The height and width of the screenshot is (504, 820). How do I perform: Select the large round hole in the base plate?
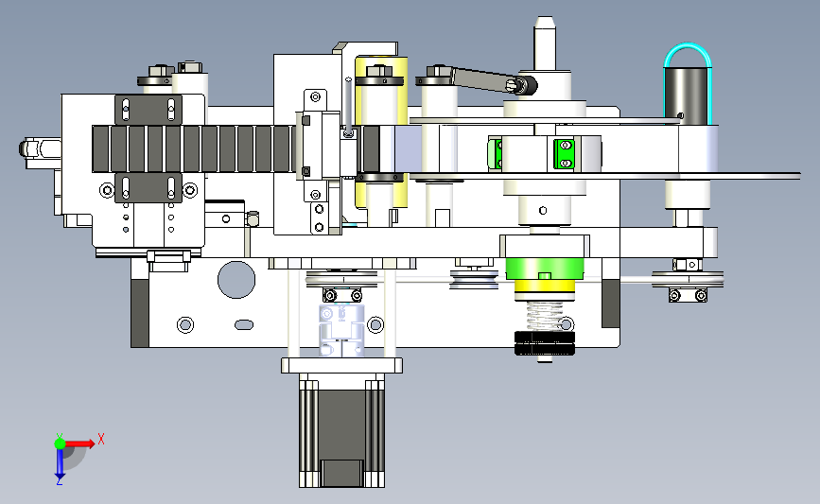(236, 280)
